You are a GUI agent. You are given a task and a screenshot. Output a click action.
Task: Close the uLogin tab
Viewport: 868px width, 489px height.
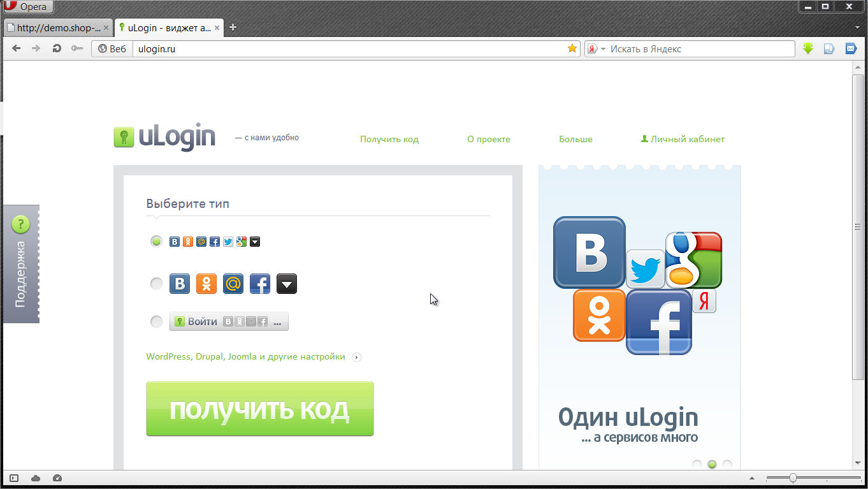click(217, 28)
